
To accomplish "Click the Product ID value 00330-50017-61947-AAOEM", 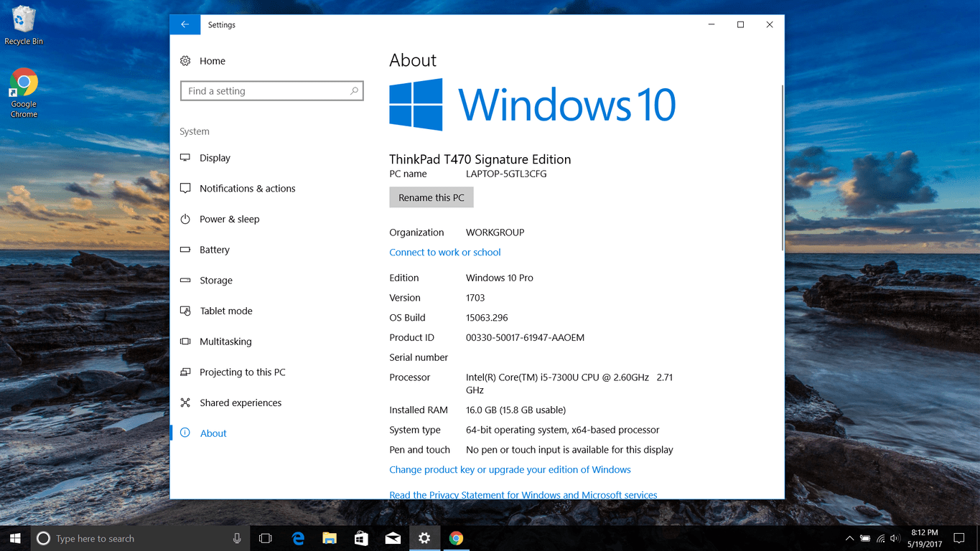I will click(x=525, y=337).
